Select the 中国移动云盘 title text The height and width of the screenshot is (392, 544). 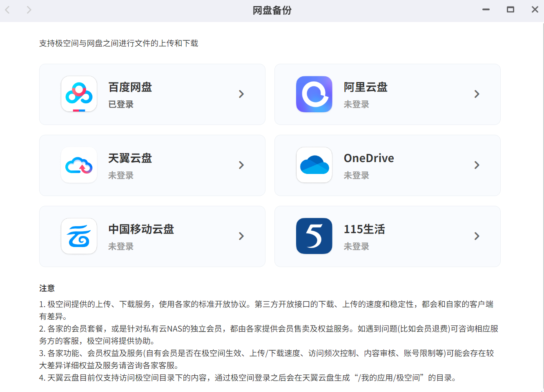pyautogui.click(x=141, y=229)
